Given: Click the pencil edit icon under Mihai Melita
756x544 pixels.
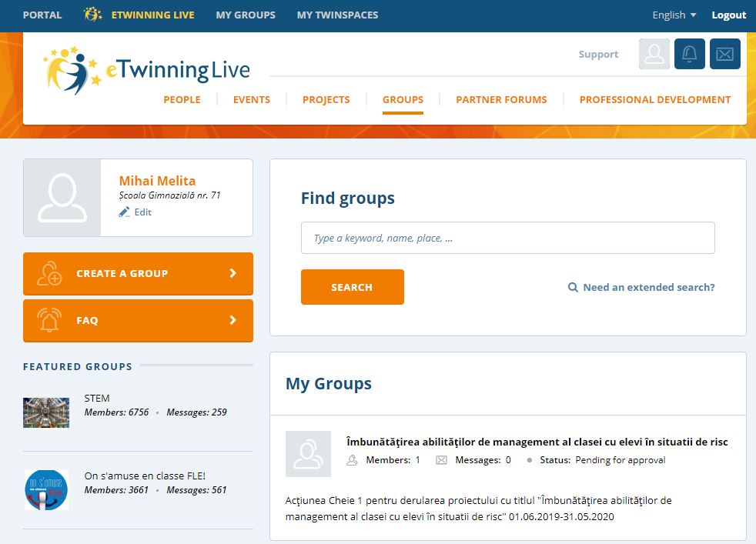Looking at the screenshot, I should 125,212.
